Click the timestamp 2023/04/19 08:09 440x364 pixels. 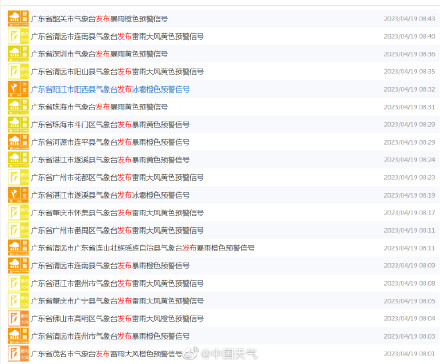pyautogui.click(x=409, y=266)
